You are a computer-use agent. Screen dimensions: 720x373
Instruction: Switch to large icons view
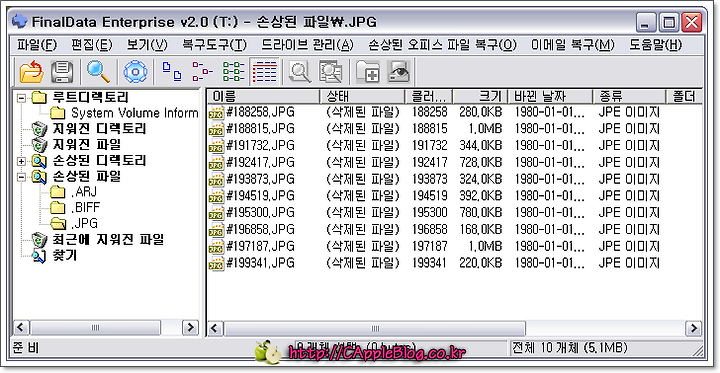tap(172, 72)
